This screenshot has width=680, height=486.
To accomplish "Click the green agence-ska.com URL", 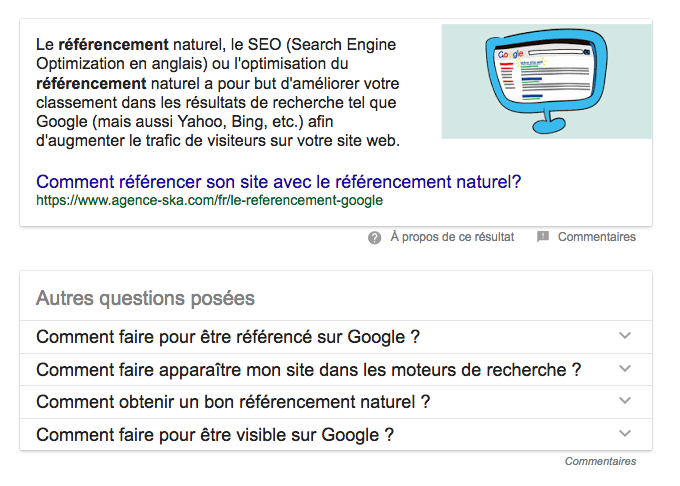I will [209, 200].
